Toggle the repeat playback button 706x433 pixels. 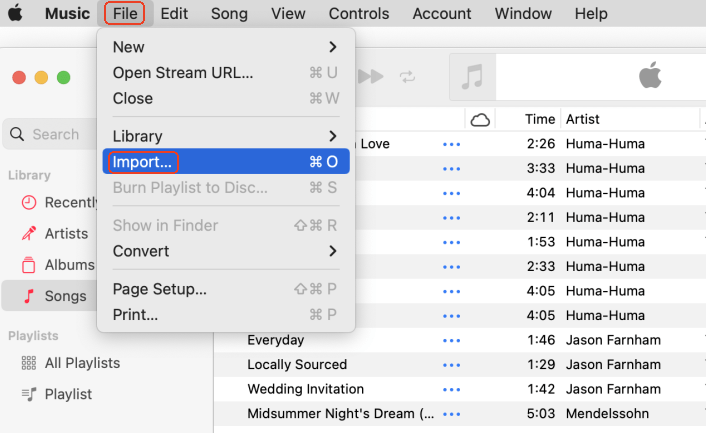click(x=407, y=76)
